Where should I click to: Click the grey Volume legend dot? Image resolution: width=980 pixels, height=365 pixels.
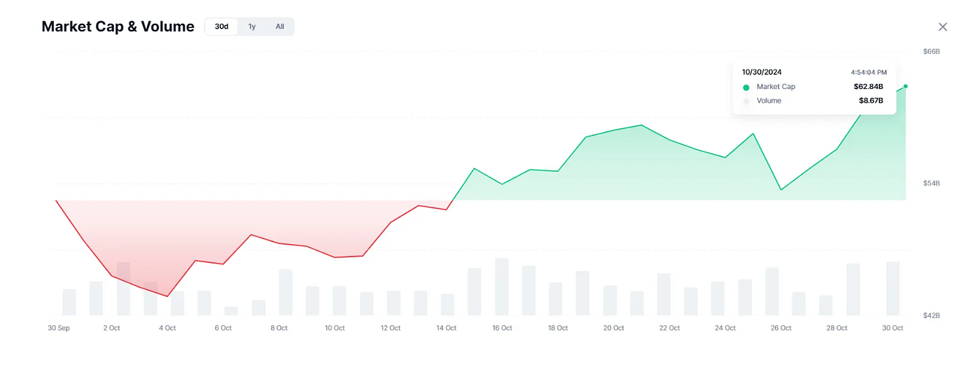746,101
